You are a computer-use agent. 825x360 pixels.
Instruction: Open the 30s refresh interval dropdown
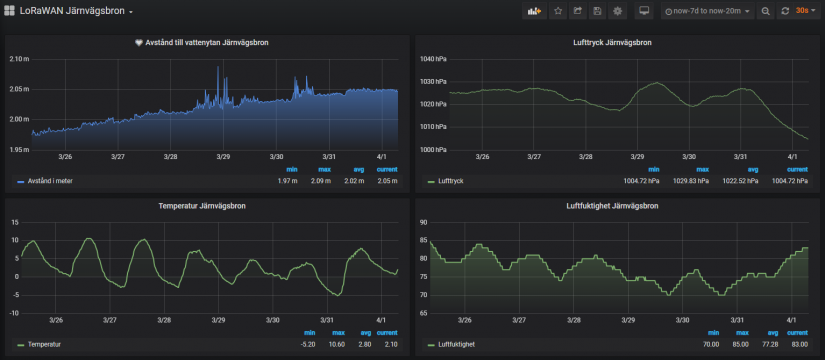click(x=805, y=11)
